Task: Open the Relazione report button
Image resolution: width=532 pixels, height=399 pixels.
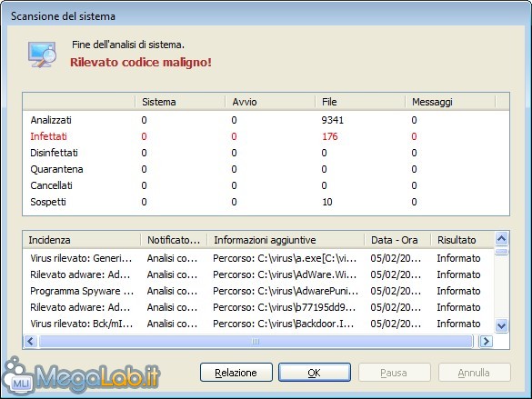Action: 236,373
